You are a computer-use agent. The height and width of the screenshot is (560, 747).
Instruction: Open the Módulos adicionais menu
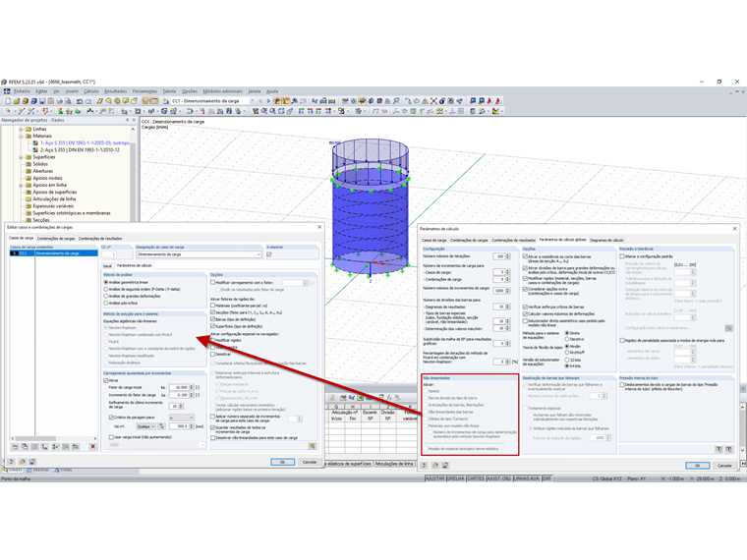(x=222, y=91)
